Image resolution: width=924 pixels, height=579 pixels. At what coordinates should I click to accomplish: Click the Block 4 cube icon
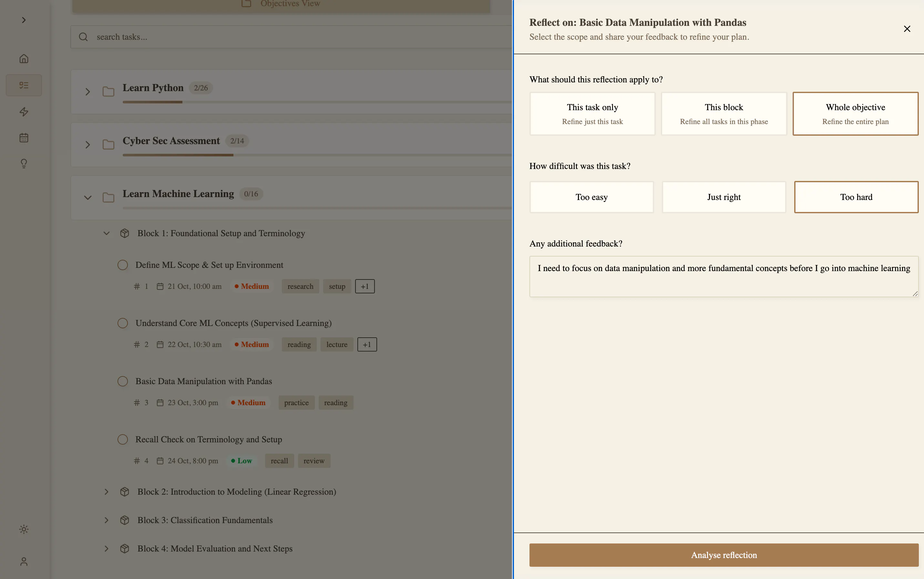[x=124, y=548]
